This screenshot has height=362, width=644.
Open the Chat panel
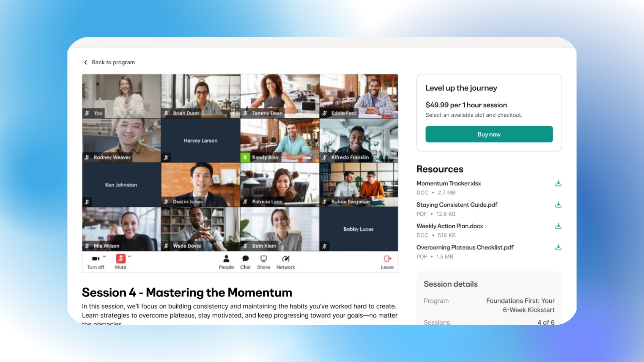(245, 262)
